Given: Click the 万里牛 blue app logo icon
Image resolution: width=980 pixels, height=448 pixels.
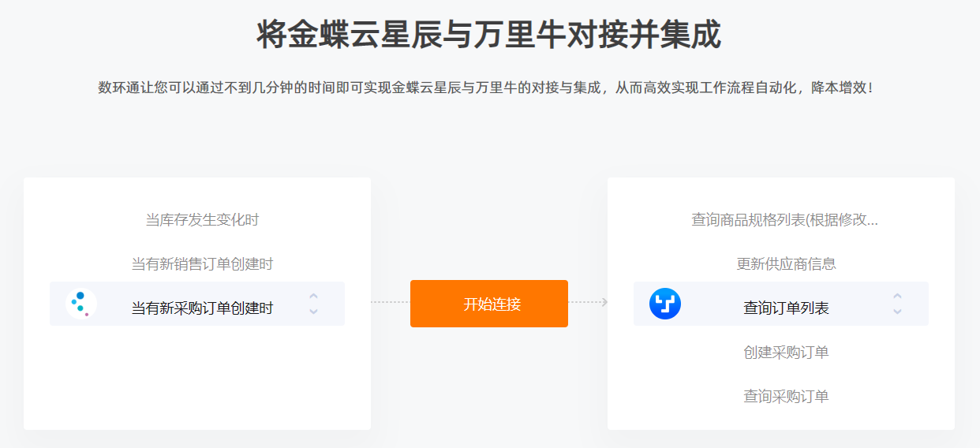Looking at the screenshot, I should pos(664,304).
